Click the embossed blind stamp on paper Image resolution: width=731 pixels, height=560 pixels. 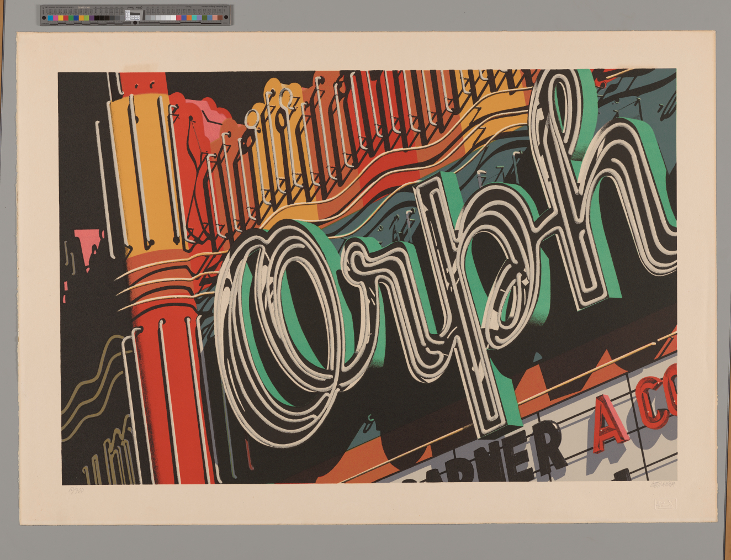point(665,504)
